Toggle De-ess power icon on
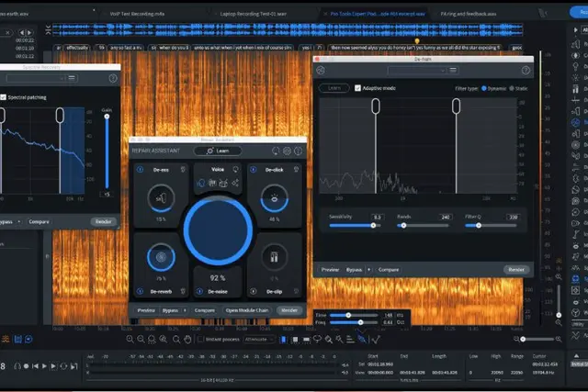The width and height of the screenshot is (588, 392). [140, 170]
